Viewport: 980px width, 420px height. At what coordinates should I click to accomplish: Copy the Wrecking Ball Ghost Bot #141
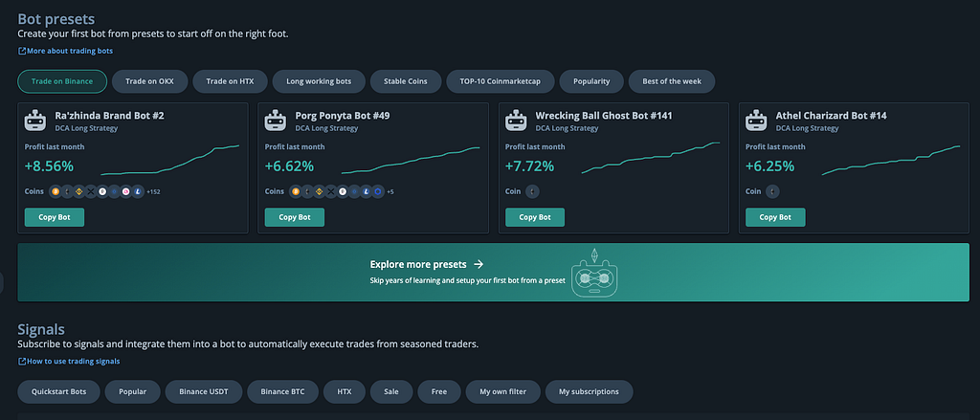[535, 217]
